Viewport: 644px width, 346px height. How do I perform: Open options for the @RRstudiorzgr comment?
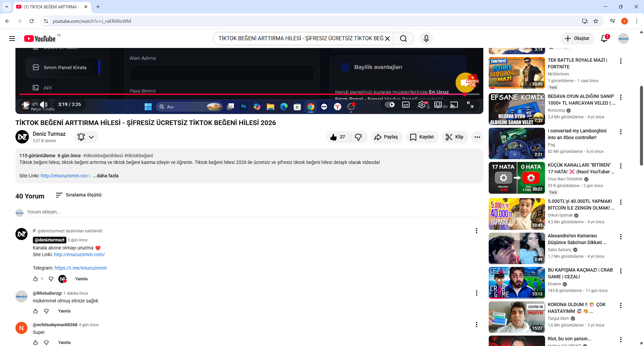point(477,293)
